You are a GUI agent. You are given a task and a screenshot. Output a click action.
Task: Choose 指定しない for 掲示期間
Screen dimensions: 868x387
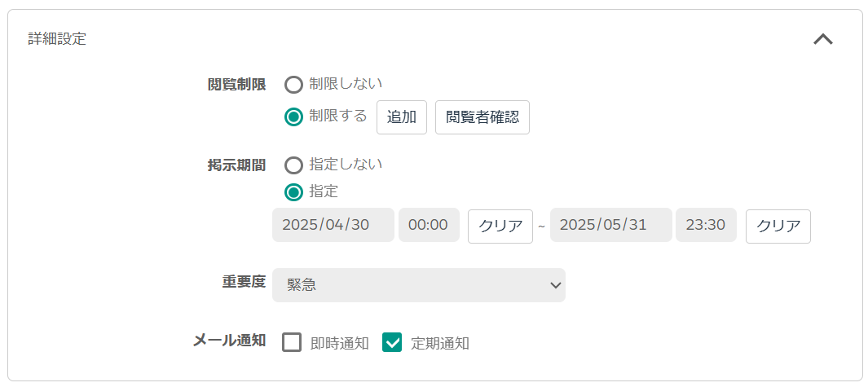293,165
